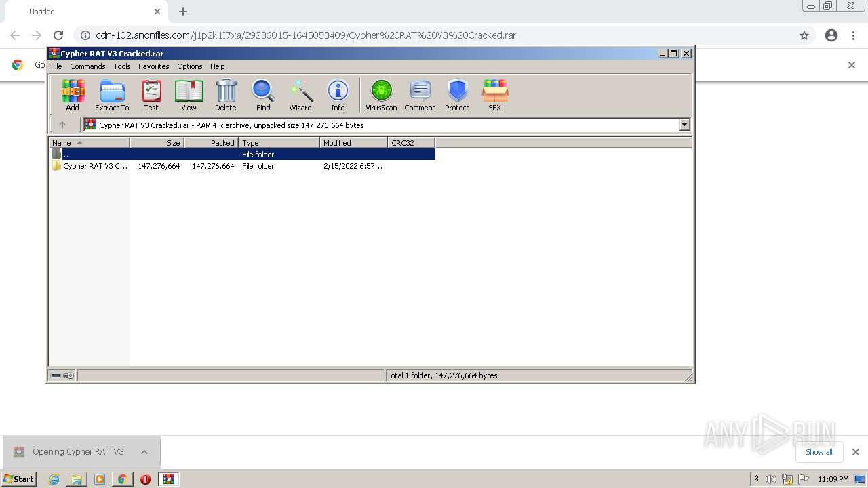The image size is (868, 488).
Task: Select the parent '..' folder row
Action: [242, 155]
